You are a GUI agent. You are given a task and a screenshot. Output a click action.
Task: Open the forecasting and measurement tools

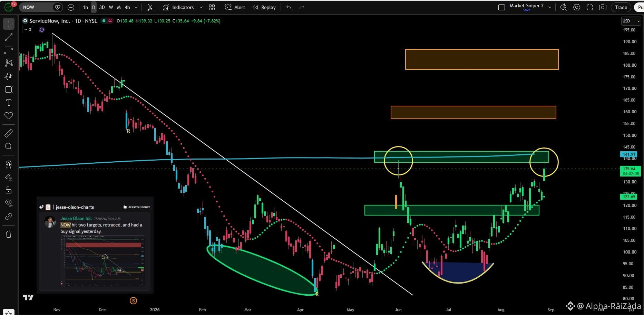pyautogui.click(x=9, y=76)
